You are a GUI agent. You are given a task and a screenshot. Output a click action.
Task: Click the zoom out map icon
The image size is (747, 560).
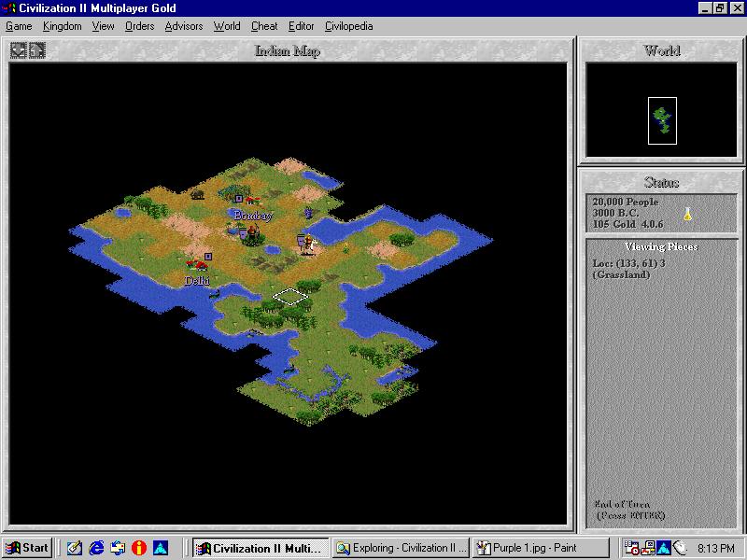[x=19, y=50]
